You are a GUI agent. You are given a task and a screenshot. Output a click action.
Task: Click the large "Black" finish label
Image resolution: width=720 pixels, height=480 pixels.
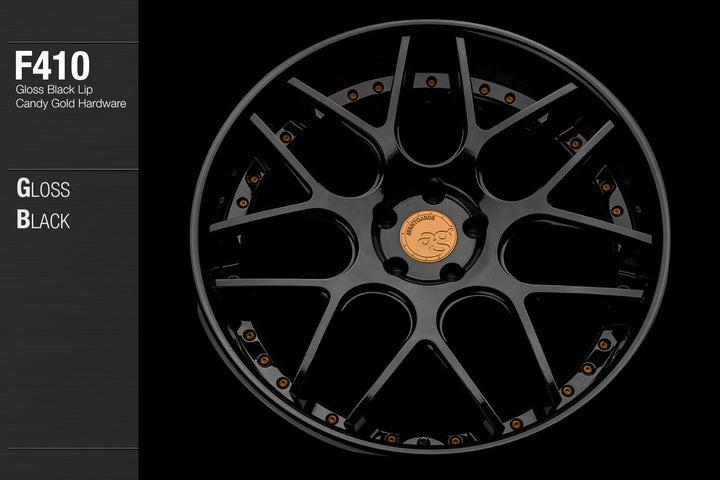point(43,219)
